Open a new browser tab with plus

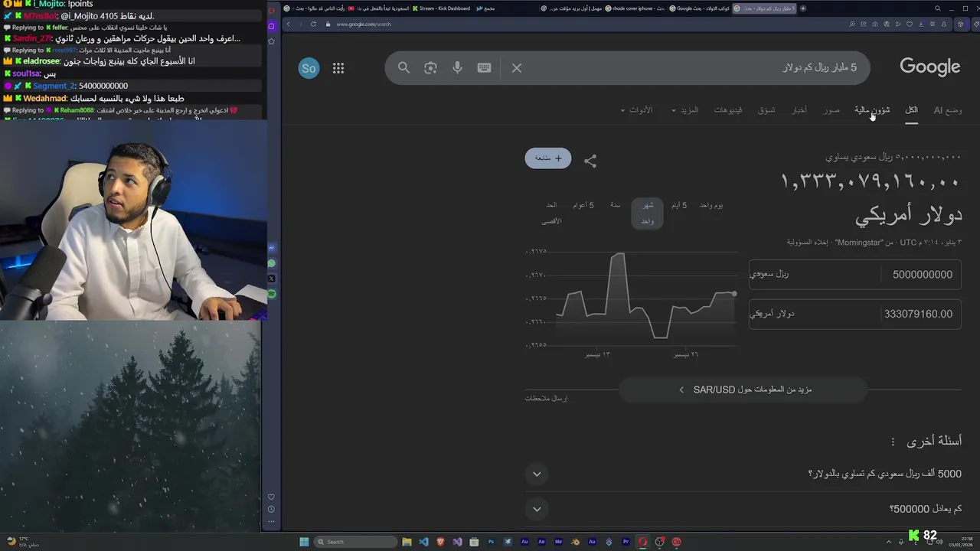[803, 8]
